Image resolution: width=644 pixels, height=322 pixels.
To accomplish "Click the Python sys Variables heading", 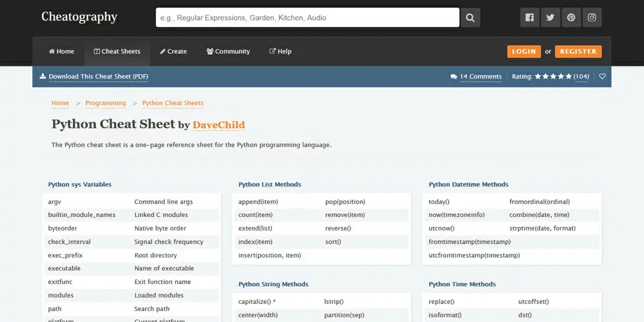I will (x=80, y=184).
